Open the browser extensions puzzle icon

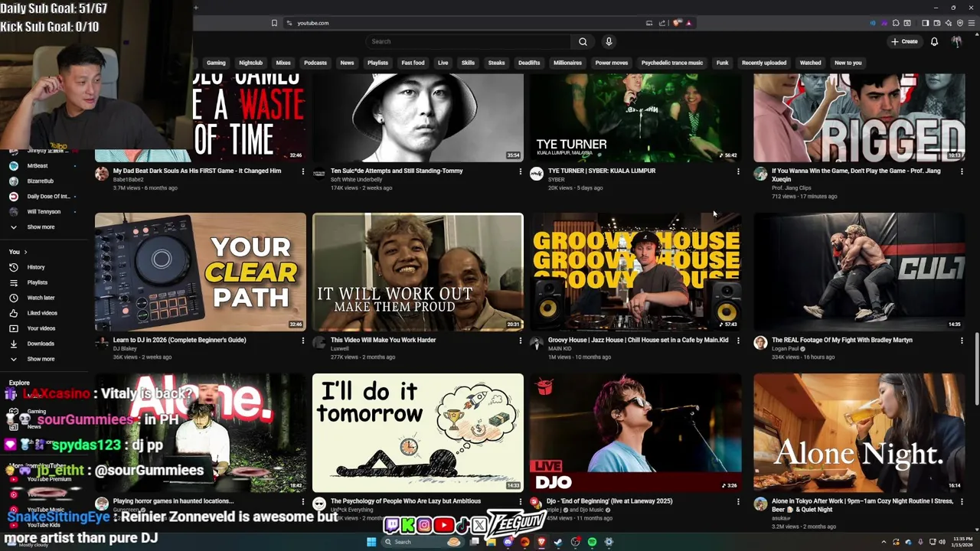[896, 23]
